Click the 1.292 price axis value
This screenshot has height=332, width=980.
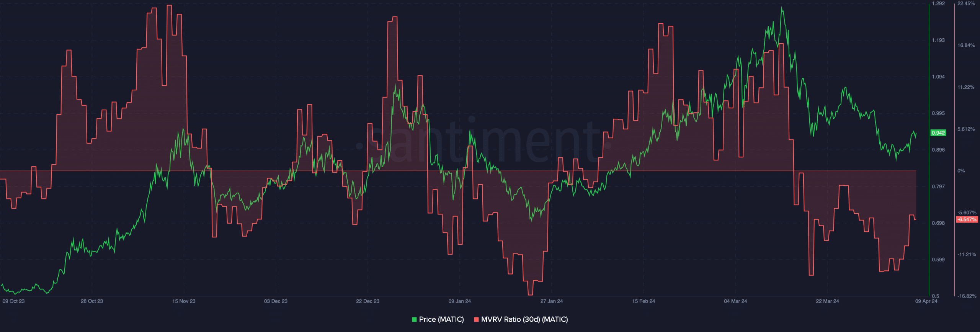coord(938,3)
